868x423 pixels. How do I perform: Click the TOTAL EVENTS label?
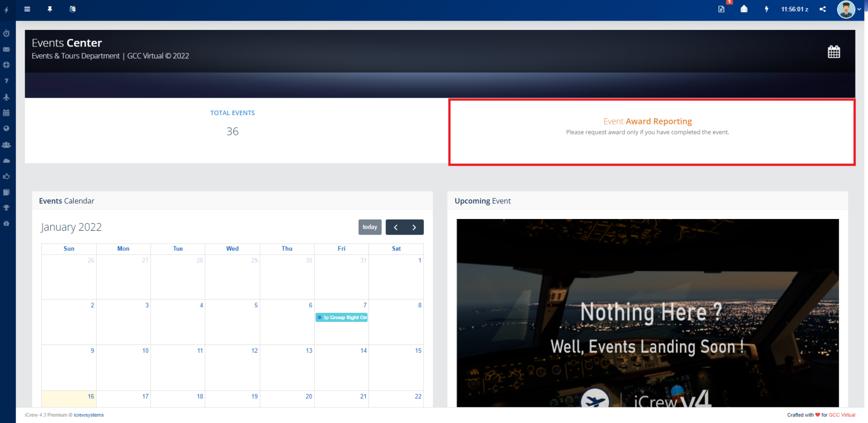pos(233,113)
